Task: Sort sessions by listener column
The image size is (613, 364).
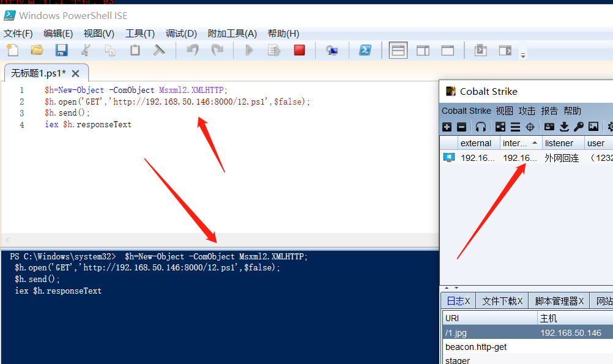Action: (x=563, y=143)
